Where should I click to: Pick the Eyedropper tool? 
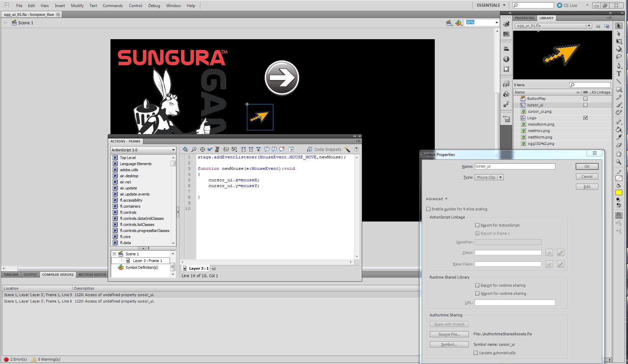(x=620, y=137)
